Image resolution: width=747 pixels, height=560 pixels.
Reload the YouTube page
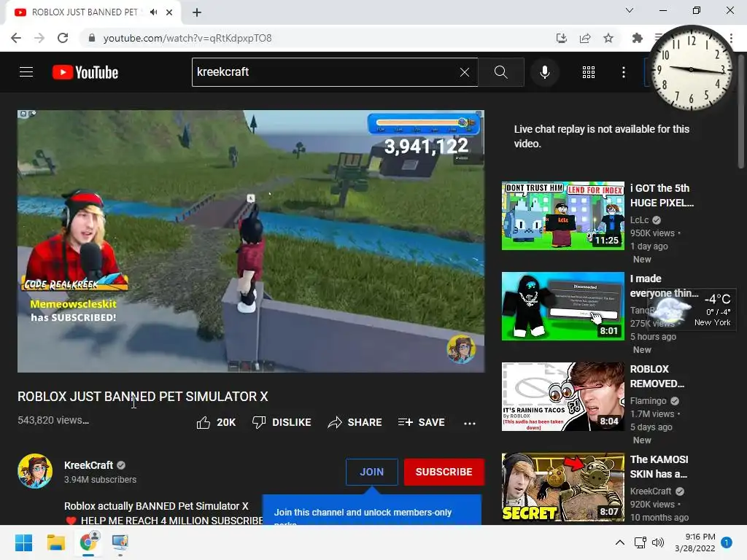coord(63,38)
